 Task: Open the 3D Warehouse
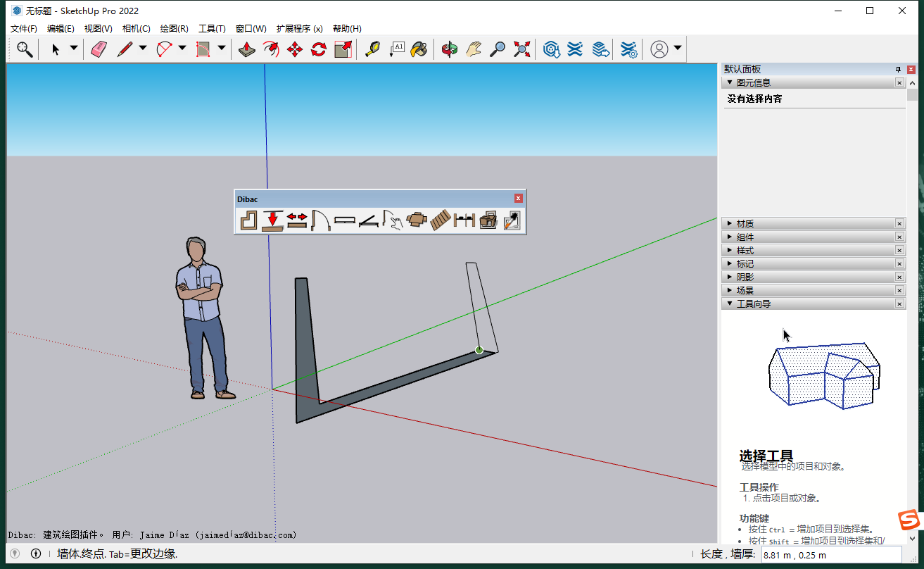(551, 49)
